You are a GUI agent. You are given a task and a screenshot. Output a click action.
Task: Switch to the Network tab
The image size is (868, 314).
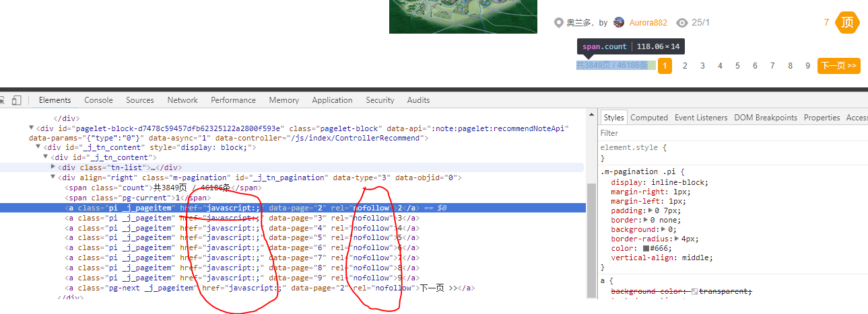tap(182, 100)
